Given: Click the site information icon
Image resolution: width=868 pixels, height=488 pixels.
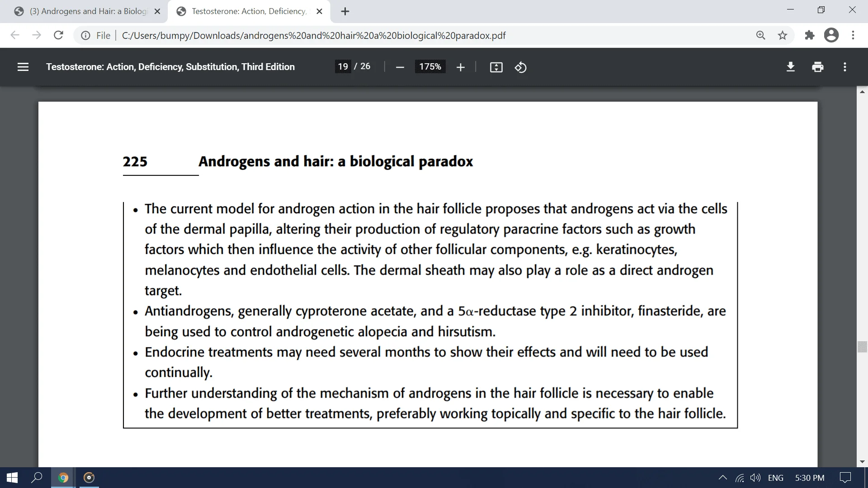Looking at the screenshot, I should click(x=85, y=36).
